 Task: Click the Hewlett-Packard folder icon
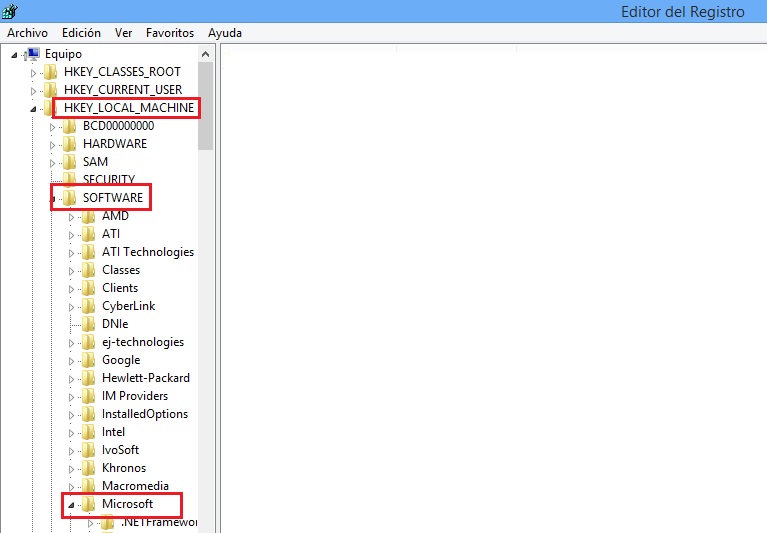tap(89, 378)
